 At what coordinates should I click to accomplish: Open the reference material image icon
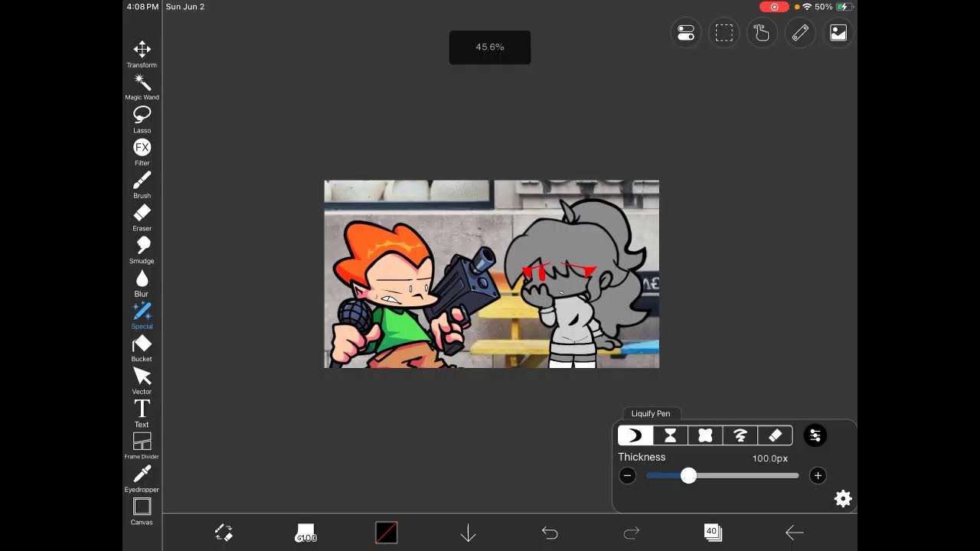point(838,33)
